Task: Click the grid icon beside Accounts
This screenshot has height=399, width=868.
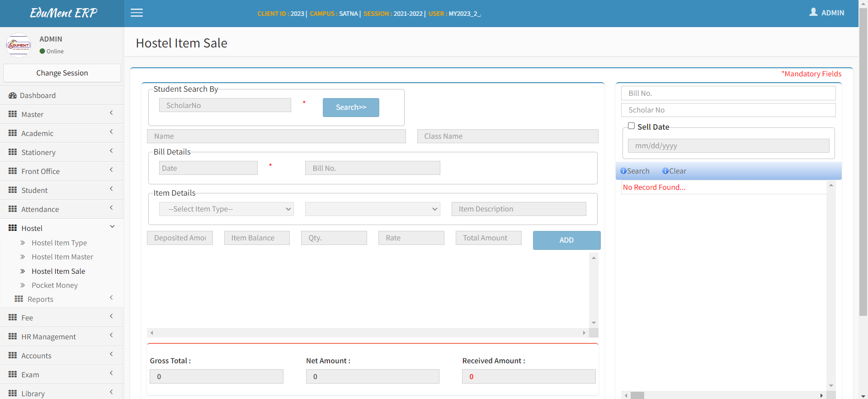Action: pos(13,356)
